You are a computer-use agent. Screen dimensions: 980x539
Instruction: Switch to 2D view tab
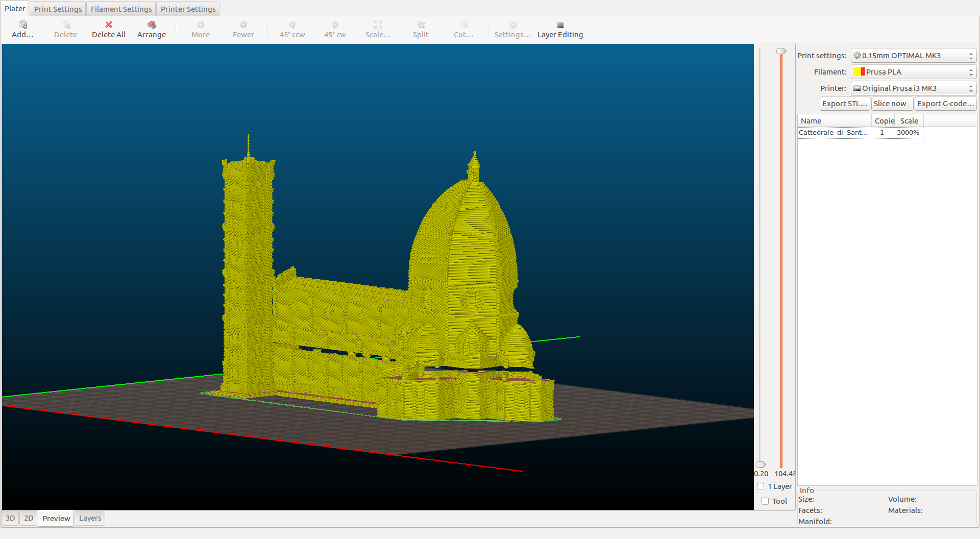29,518
